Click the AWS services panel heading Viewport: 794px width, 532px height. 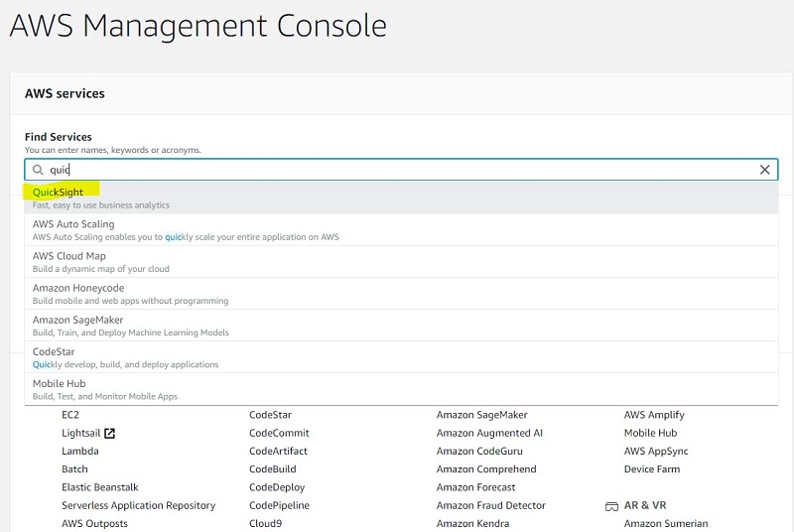(65, 93)
